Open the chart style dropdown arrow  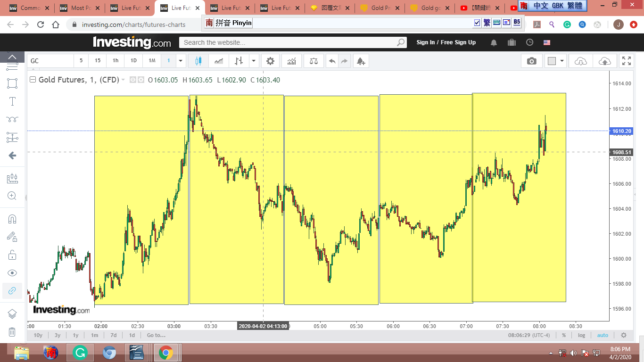(x=254, y=61)
